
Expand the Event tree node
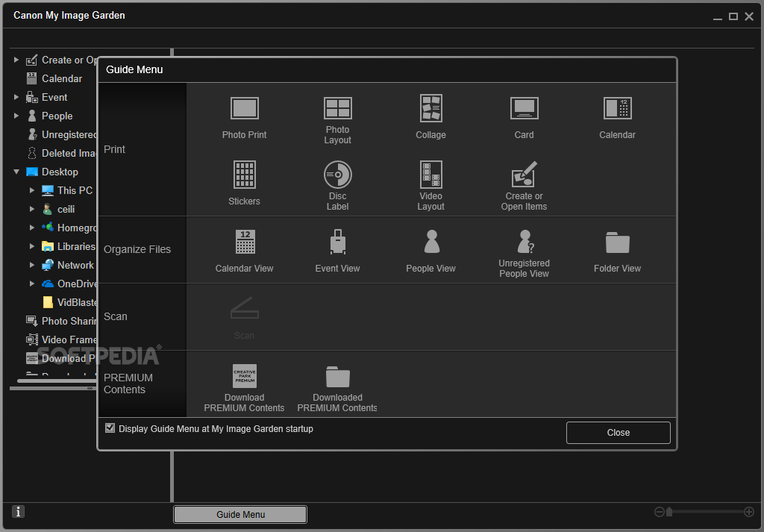point(16,97)
